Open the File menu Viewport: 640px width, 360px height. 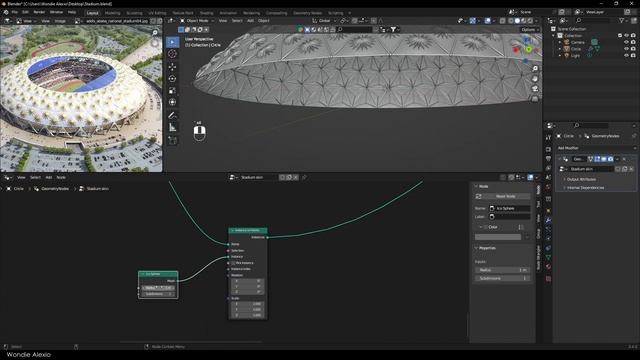click(15, 12)
